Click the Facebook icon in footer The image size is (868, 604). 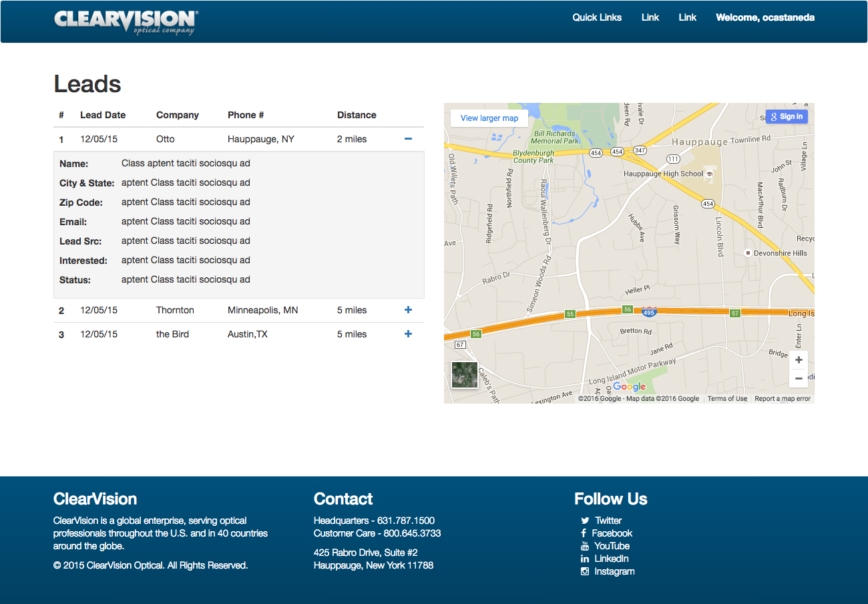point(584,533)
